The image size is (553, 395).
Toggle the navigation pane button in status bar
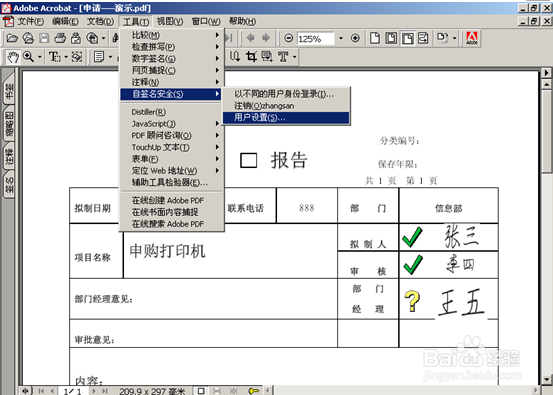[25, 391]
